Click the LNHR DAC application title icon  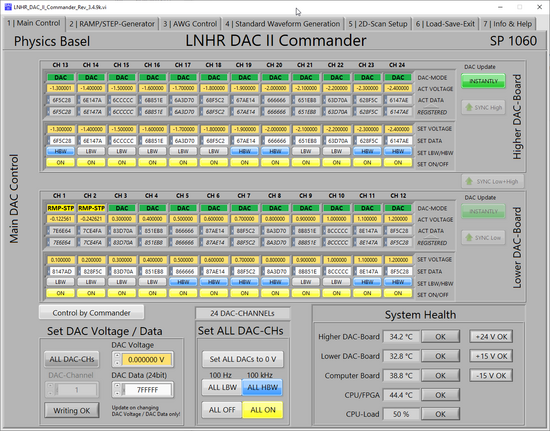pos(8,7)
